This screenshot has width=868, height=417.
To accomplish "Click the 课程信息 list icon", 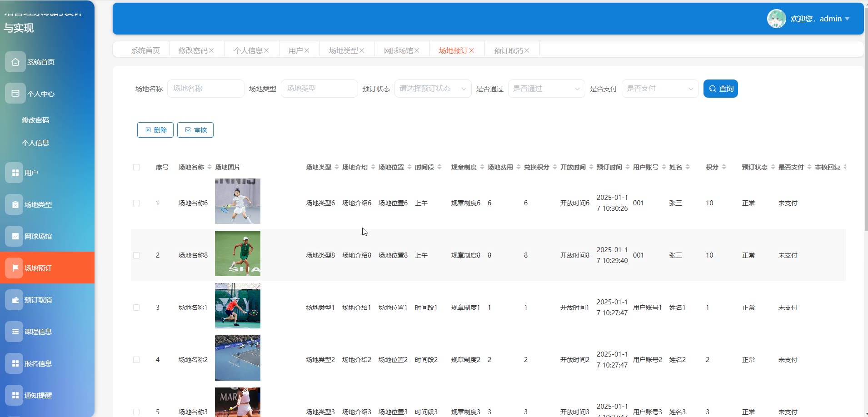I will click(15, 332).
